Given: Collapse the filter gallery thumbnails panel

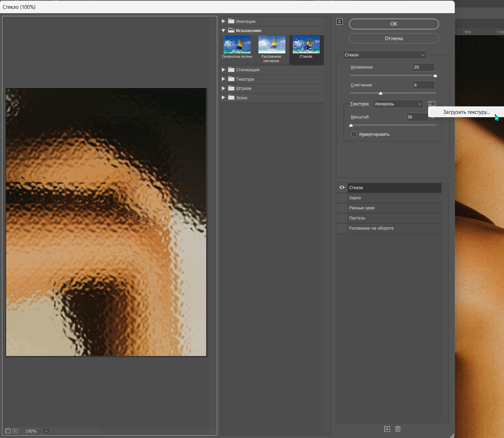Looking at the screenshot, I should point(340,22).
